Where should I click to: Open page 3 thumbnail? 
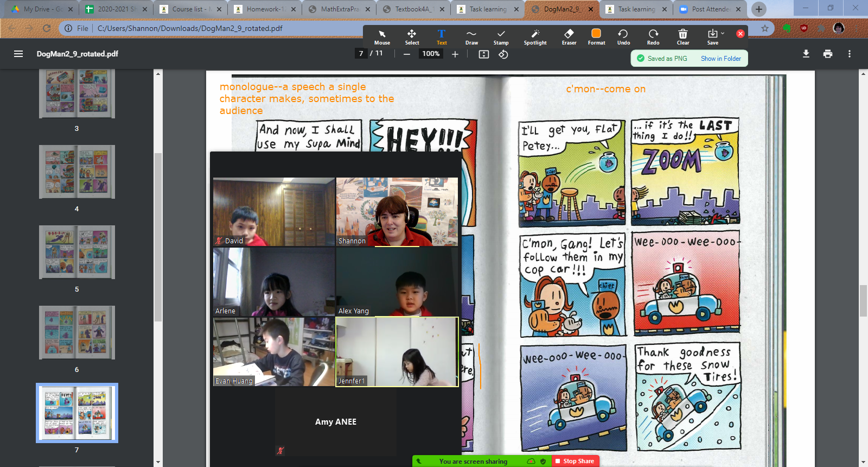coord(76,93)
